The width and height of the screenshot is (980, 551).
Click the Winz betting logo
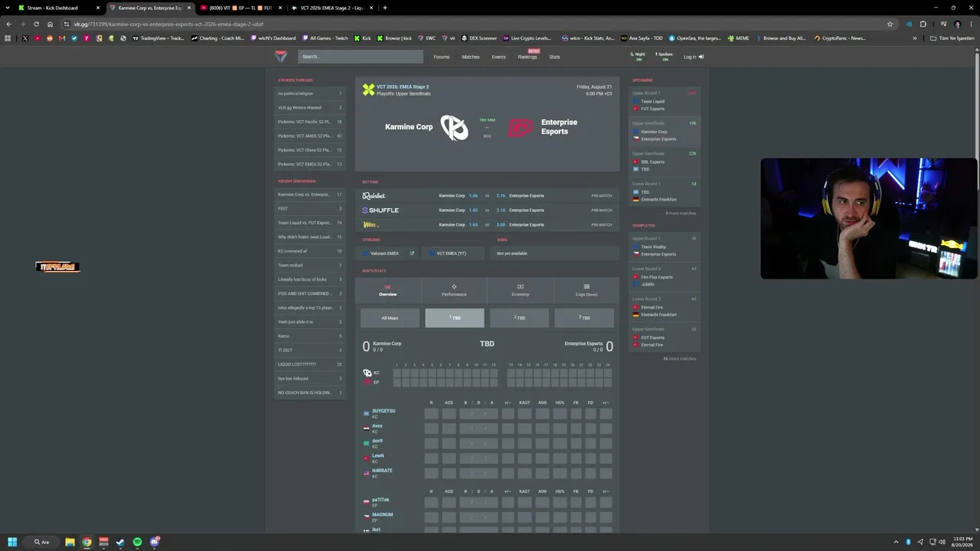pyautogui.click(x=371, y=225)
